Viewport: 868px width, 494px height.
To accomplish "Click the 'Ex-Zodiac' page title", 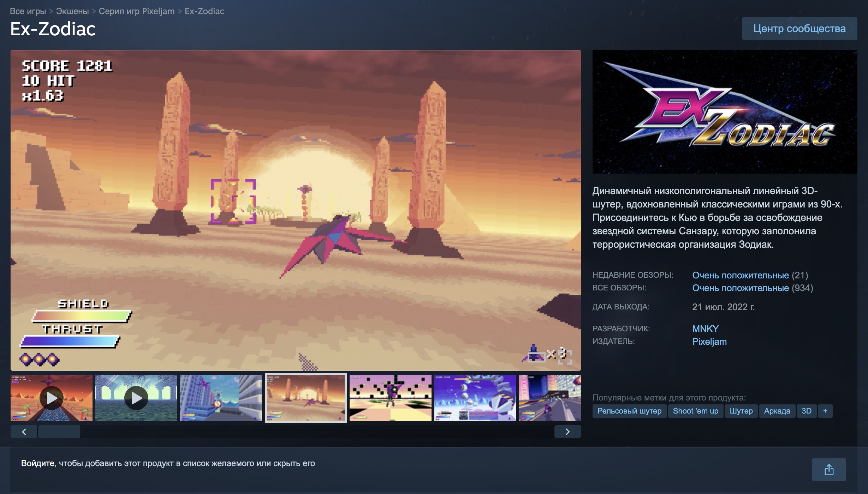I will coord(53,29).
